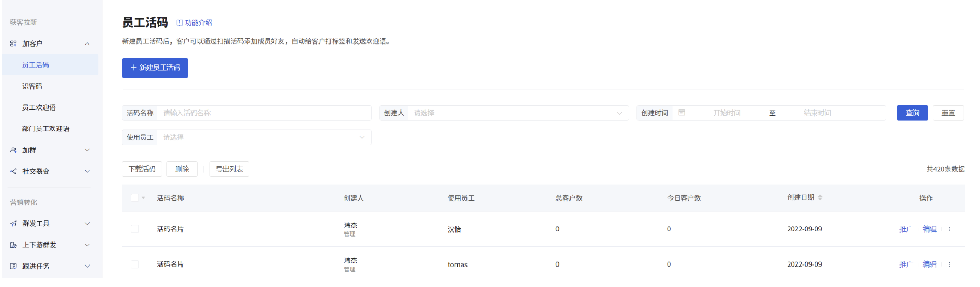Click the 汉怡 employee cell
This screenshot has height=287, width=980.
(454, 229)
